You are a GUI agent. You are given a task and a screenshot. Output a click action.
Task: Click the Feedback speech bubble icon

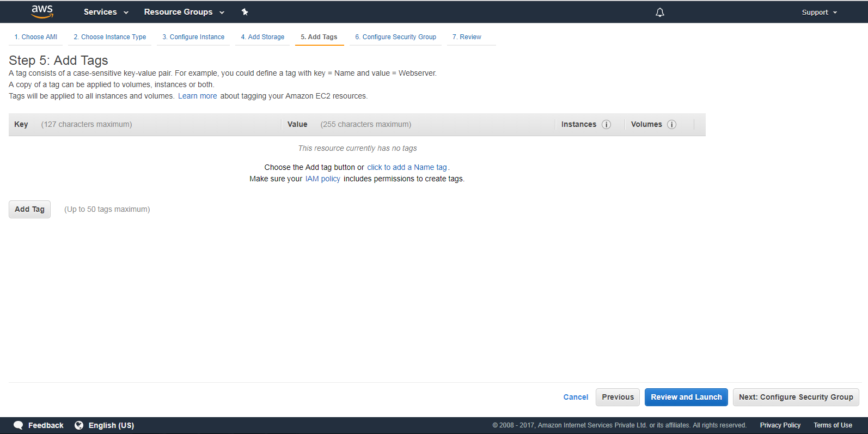pos(19,425)
